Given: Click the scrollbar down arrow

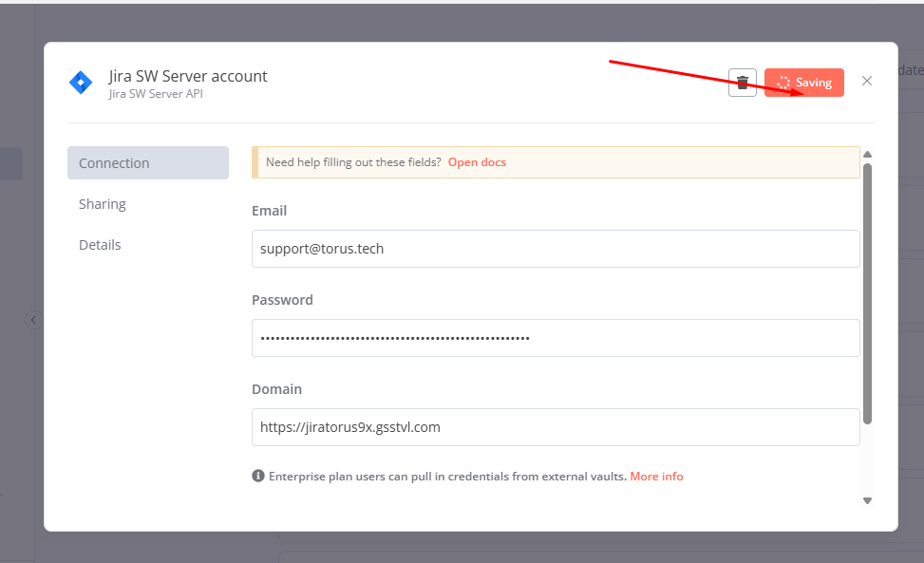Looking at the screenshot, I should pyautogui.click(x=867, y=500).
